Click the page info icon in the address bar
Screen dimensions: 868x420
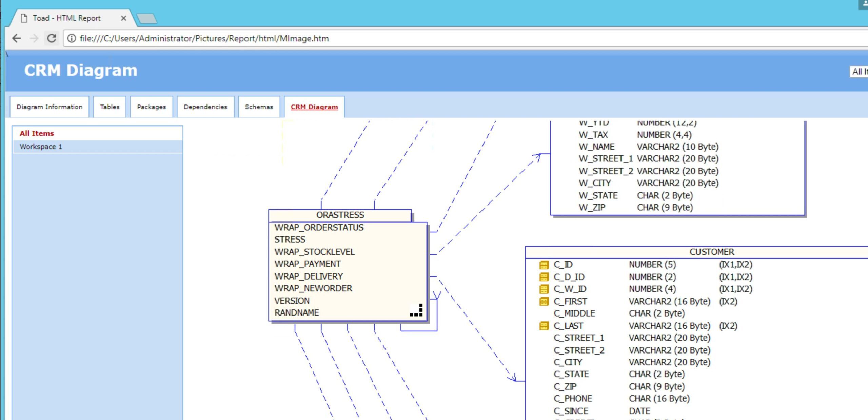pos(72,38)
